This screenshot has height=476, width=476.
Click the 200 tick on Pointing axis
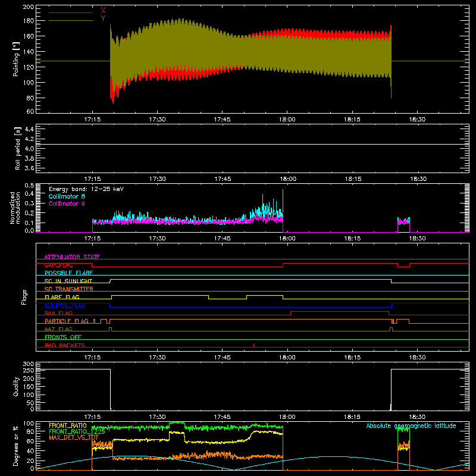pos(29,7)
